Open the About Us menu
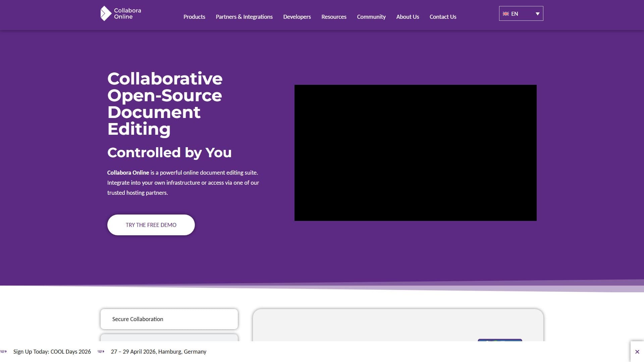 408,17
